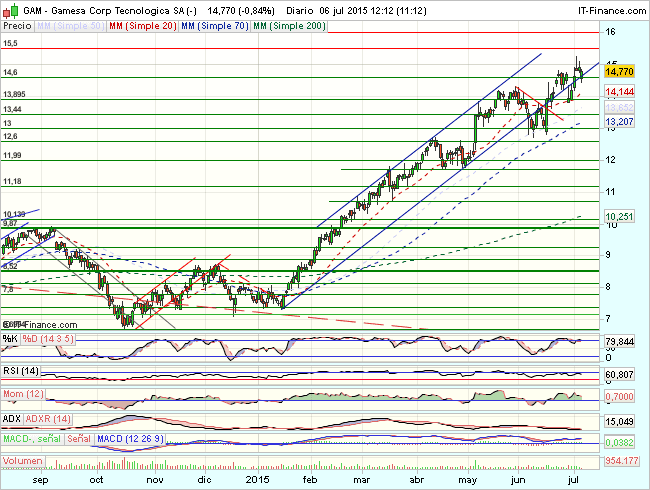Screen dimensions: 650x490
Task: Click the MACD-, señal label
Action: 32,439
